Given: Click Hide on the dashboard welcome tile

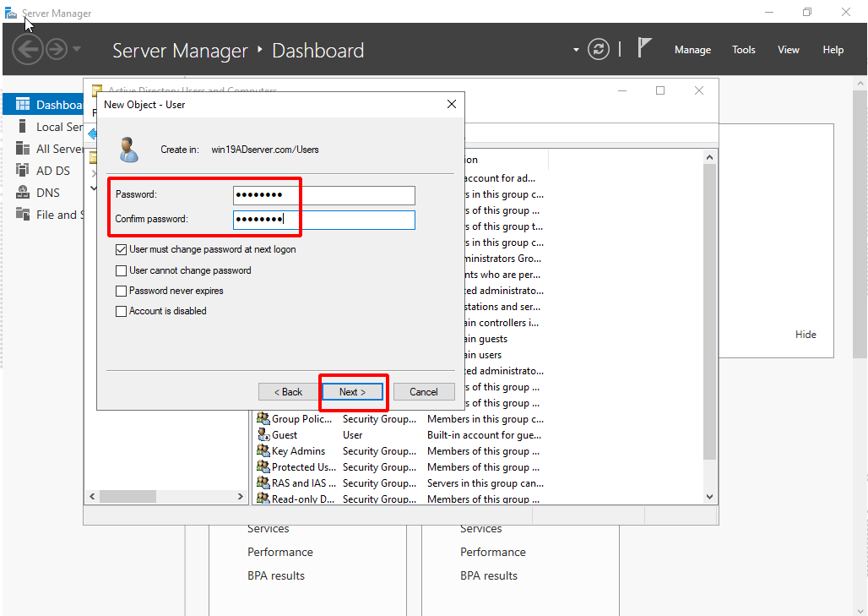Looking at the screenshot, I should point(806,335).
